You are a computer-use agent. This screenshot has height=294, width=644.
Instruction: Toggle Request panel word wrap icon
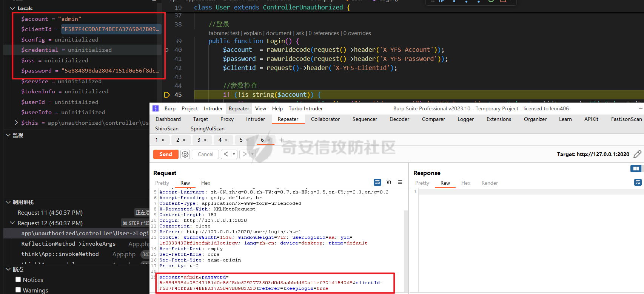(377, 182)
